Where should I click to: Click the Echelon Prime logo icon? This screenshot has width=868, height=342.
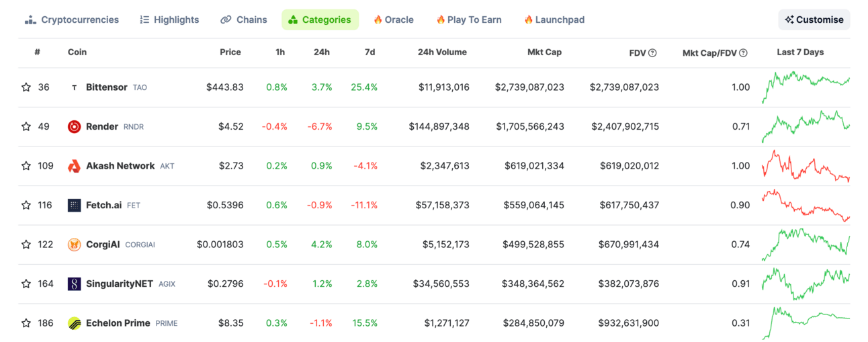(75, 323)
